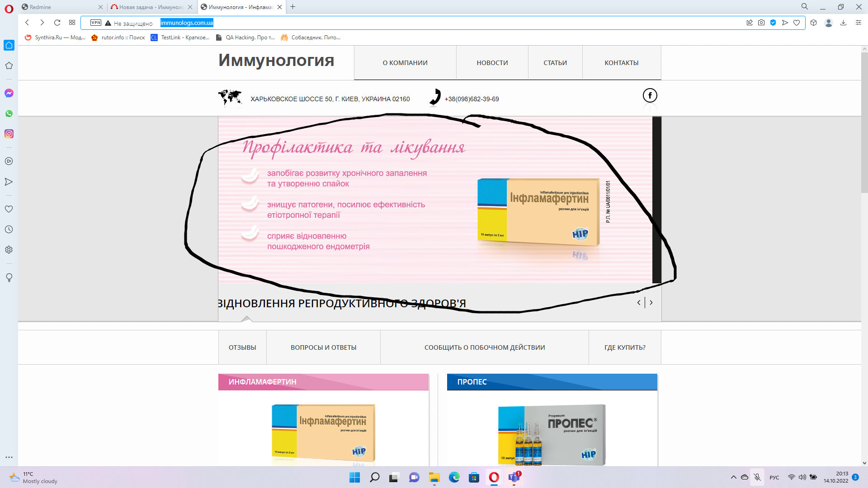Open the ВОПРОСЫ И ОТВЕТЫ link
868x488 pixels.
323,347
